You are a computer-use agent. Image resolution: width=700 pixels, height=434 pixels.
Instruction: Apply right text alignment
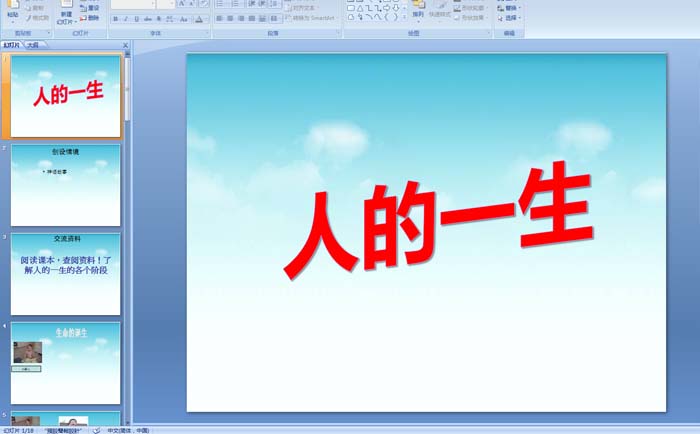(241, 18)
